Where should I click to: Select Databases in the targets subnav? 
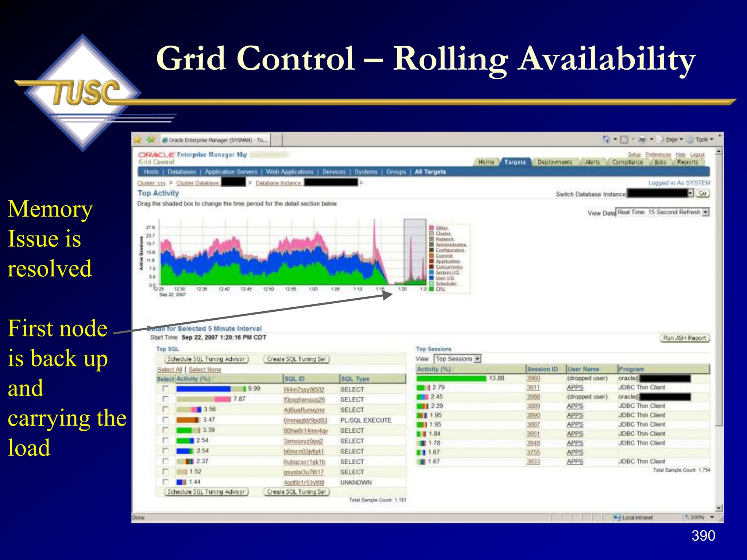tap(182, 172)
